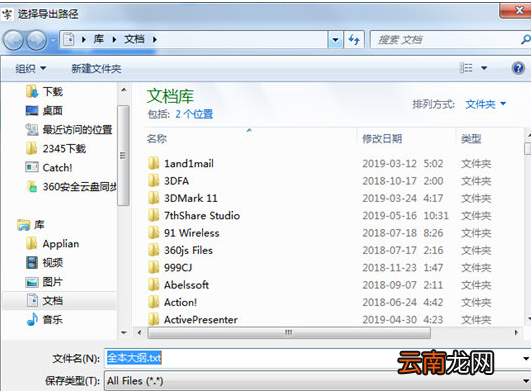Click the ActivePresenter folder icon
The width and height of the screenshot is (531, 391).
(153, 319)
